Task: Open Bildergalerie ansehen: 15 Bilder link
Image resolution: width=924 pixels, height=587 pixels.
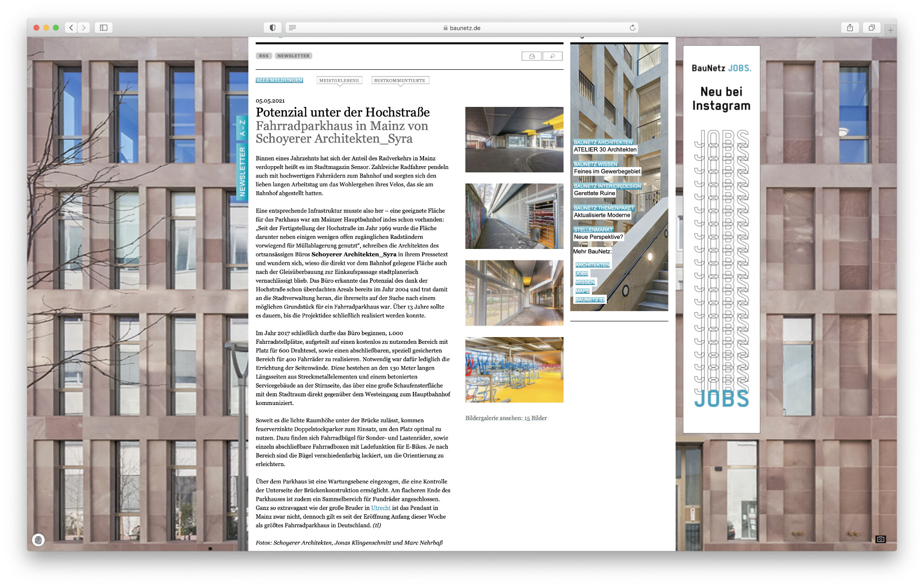Action: (x=506, y=418)
